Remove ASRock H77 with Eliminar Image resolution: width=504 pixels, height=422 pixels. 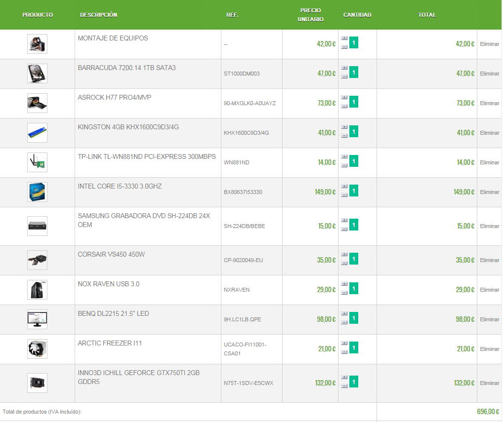pos(490,103)
